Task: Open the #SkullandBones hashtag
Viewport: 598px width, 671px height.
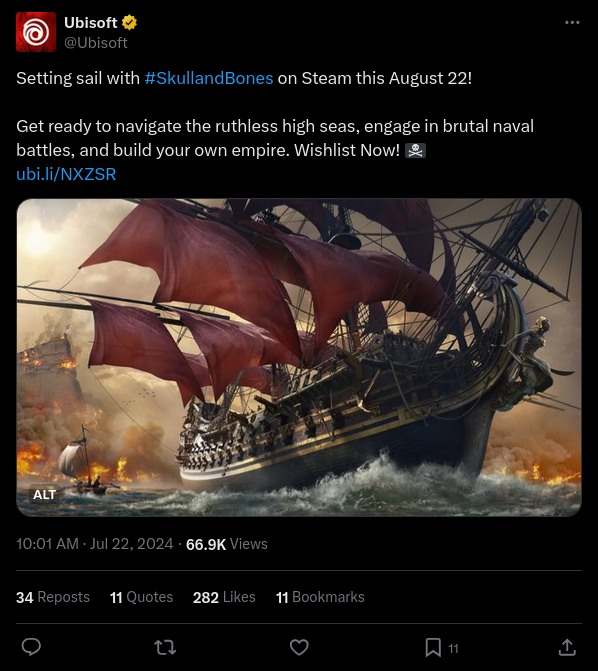Action: (x=209, y=78)
